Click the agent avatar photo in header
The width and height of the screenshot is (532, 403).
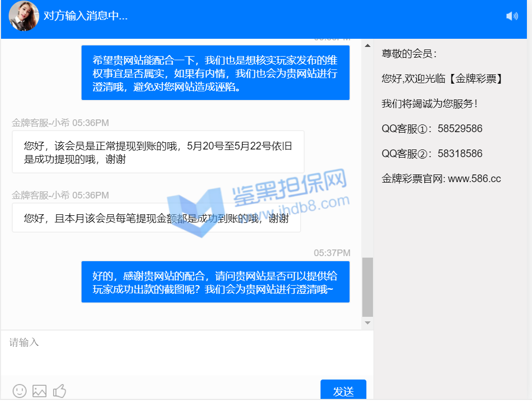(24, 16)
